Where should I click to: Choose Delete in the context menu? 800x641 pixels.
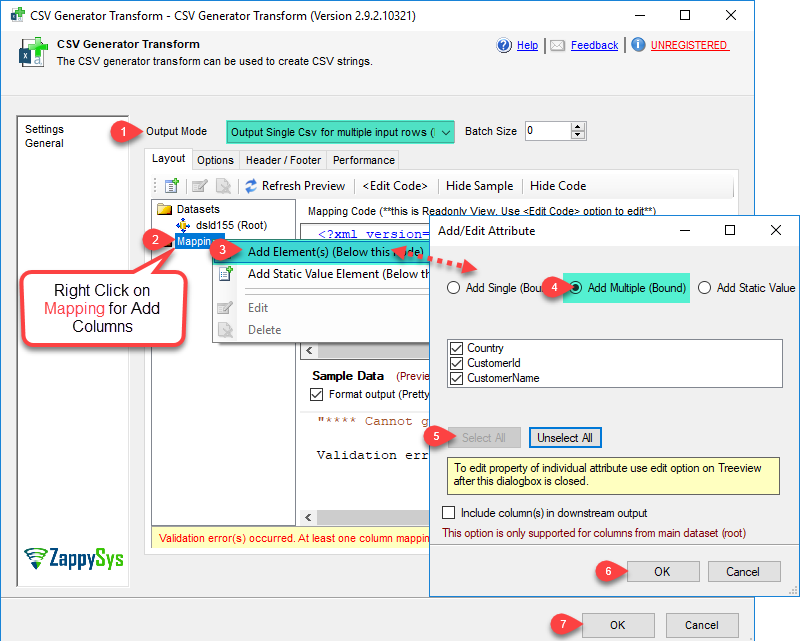pos(321,330)
